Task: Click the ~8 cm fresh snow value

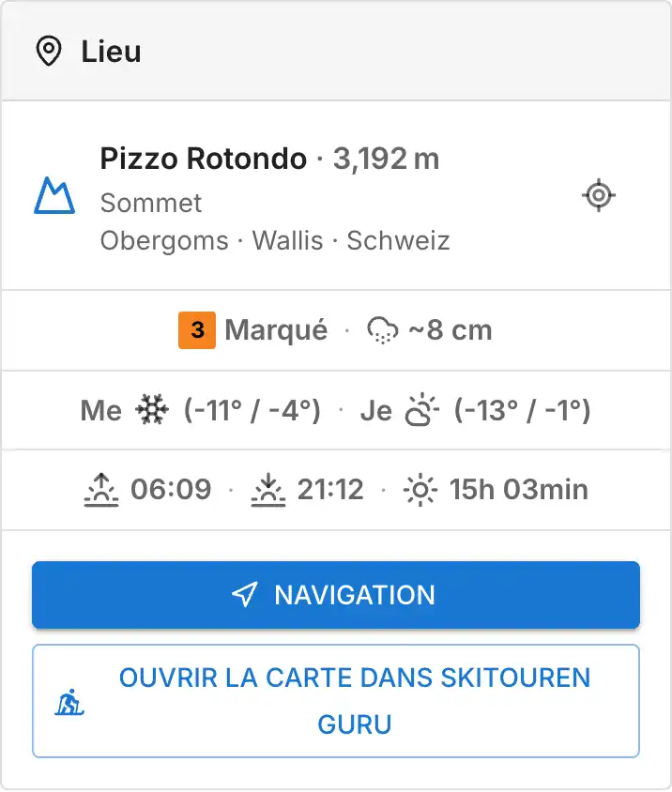Action: click(x=450, y=330)
